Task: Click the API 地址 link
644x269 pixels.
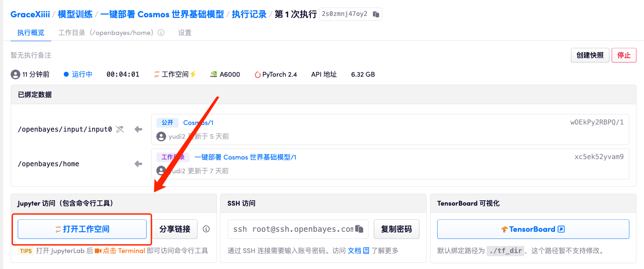Action: [324, 74]
